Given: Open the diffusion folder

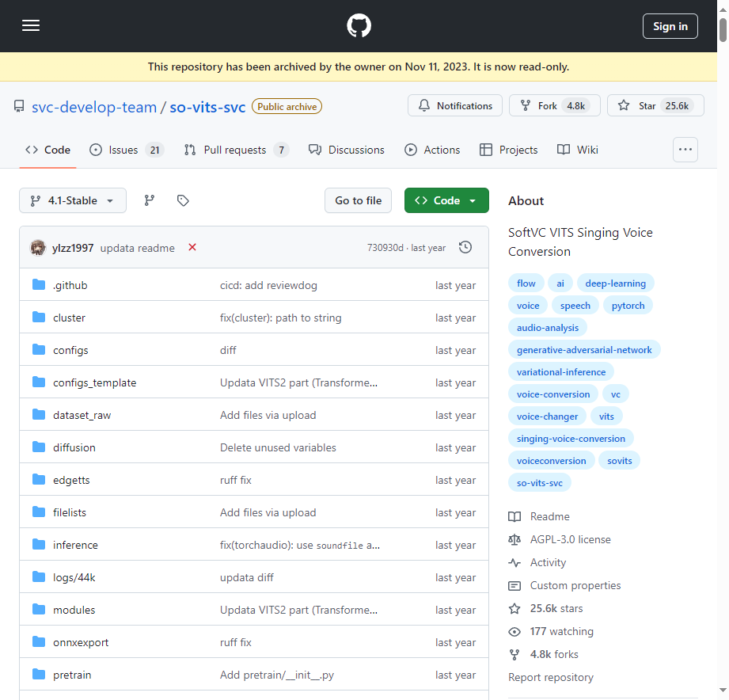Looking at the screenshot, I should (x=74, y=447).
